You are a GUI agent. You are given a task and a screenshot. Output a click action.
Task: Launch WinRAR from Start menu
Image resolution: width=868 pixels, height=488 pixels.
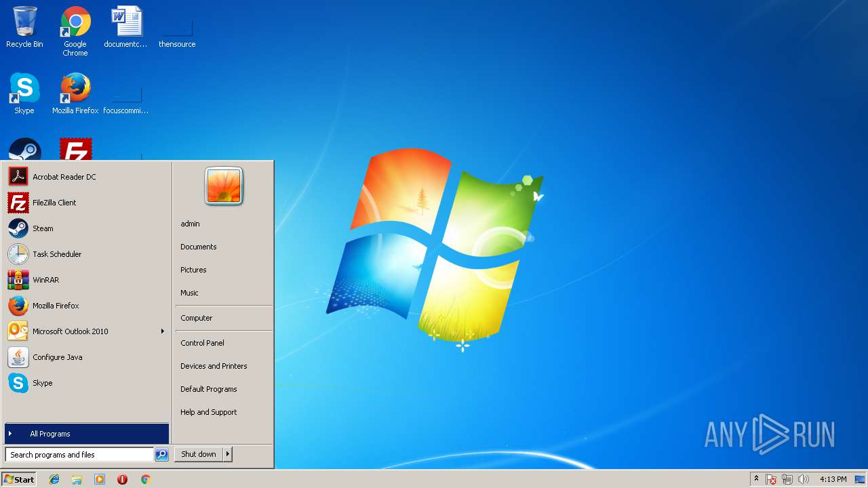coord(86,280)
